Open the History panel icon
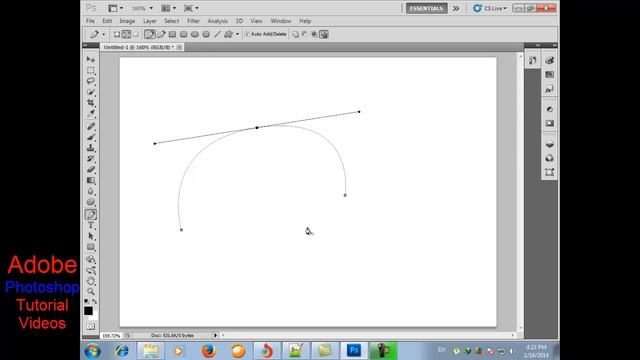 point(532,61)
